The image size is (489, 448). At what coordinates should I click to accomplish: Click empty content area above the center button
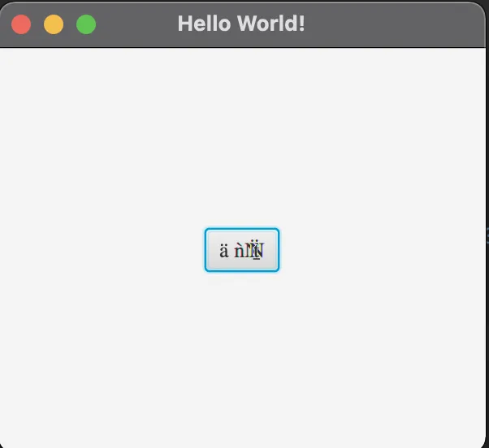242,137
